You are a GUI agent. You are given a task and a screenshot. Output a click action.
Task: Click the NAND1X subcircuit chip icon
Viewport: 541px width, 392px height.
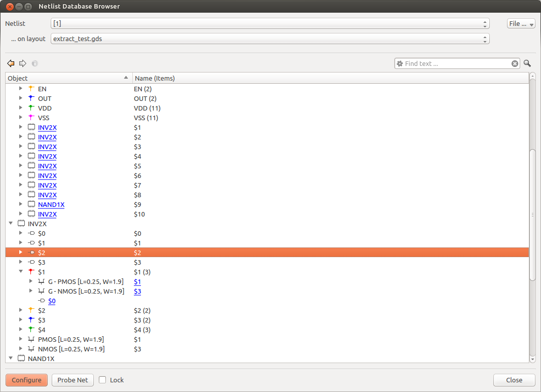coord(31,205)
